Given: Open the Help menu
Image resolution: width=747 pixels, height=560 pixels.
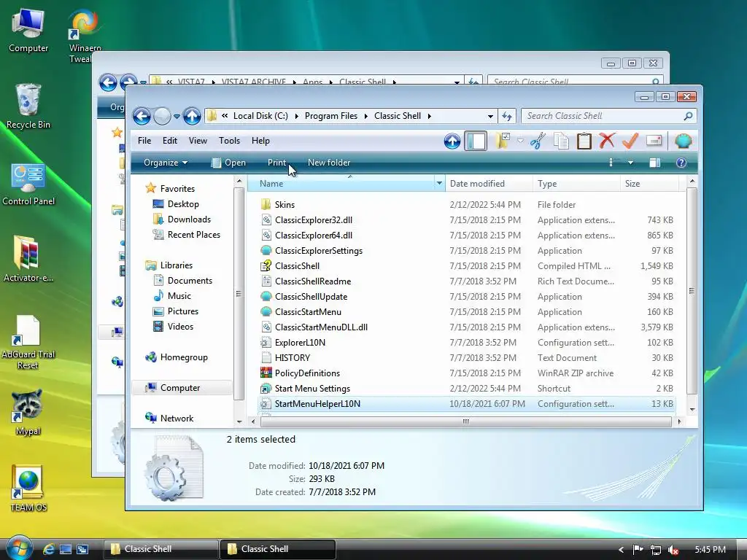Looking at the screenshot, I should tap(260, 141).
